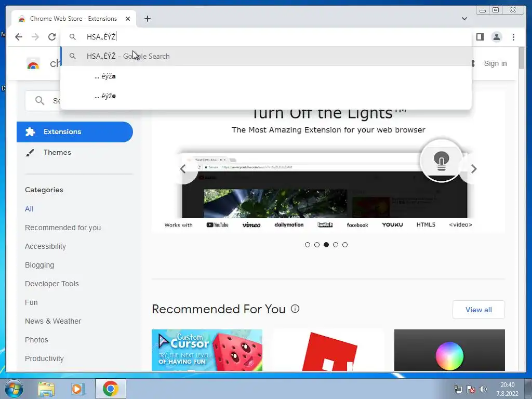Viewport: 532px width, 399px height.
Task: Select the fifth carousel dot
Action: (x=345, y=245)
